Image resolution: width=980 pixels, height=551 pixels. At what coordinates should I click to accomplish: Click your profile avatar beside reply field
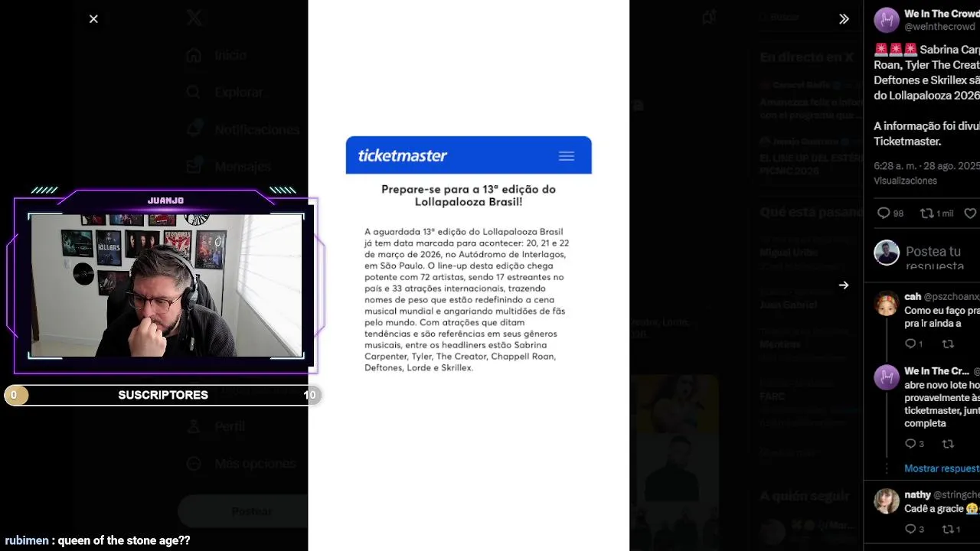pos(887,253)
